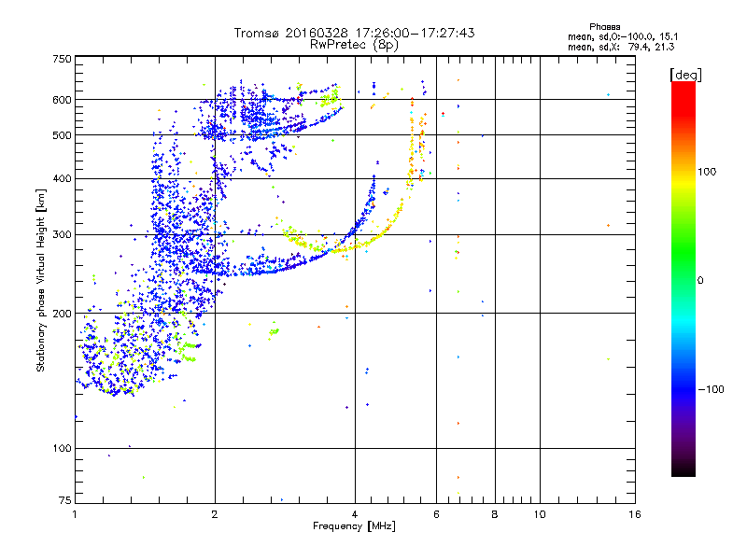Click the 'Stationary phase Virtual Height [km]' axis label
The width and height of the screenshot is (747, 560).
point(41,281)
